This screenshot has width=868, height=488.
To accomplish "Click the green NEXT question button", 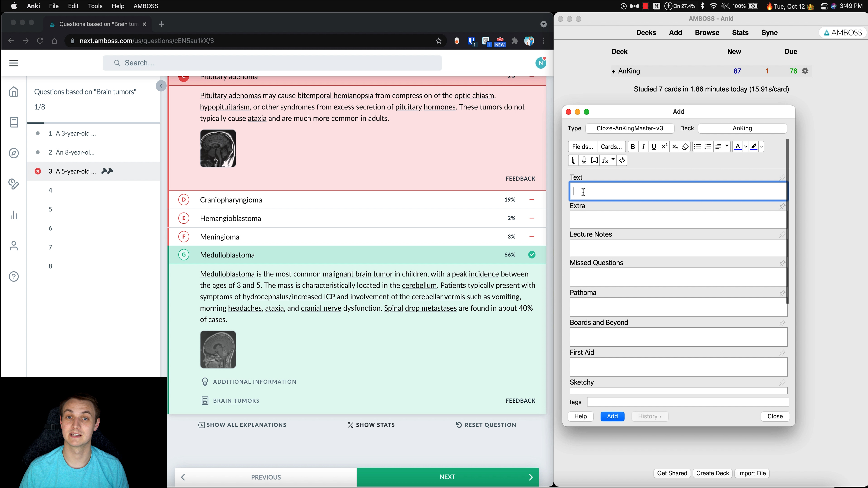I will pos(448,477).
